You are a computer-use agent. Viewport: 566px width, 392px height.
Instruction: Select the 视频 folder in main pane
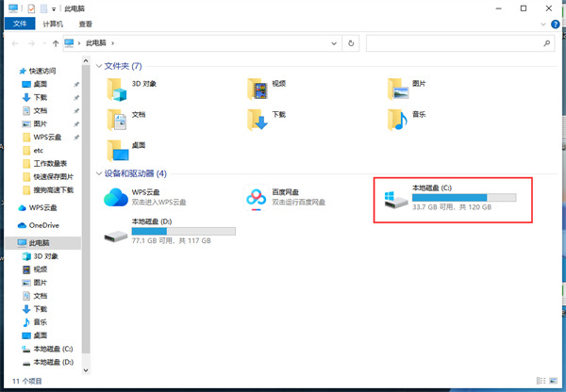pyautogui.click(x=258, y=88)
